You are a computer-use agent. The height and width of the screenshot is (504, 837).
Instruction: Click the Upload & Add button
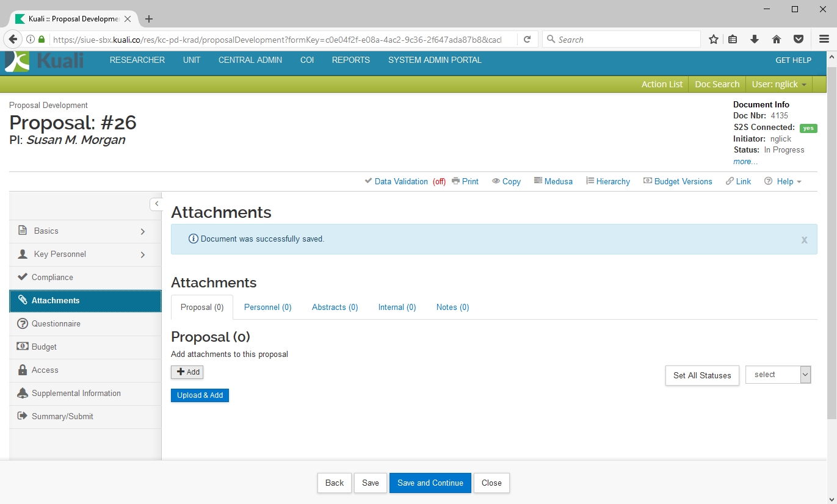(x=200, y=395)
